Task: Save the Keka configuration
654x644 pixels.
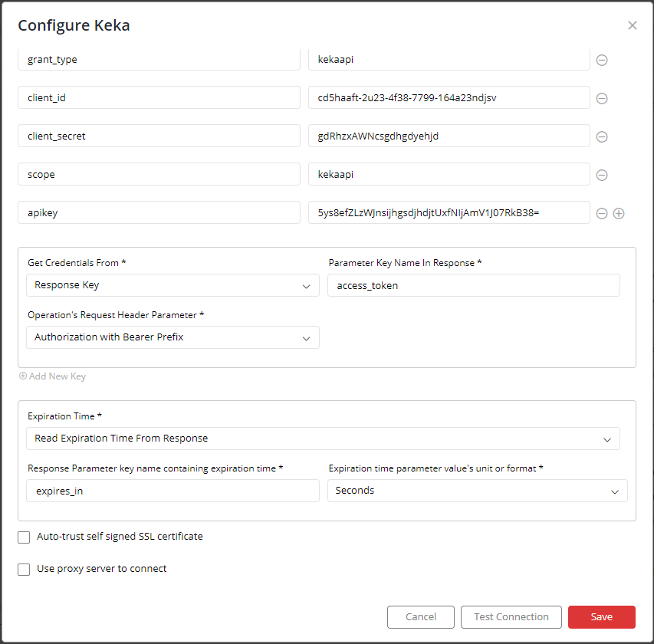Action: pos(601,617)
